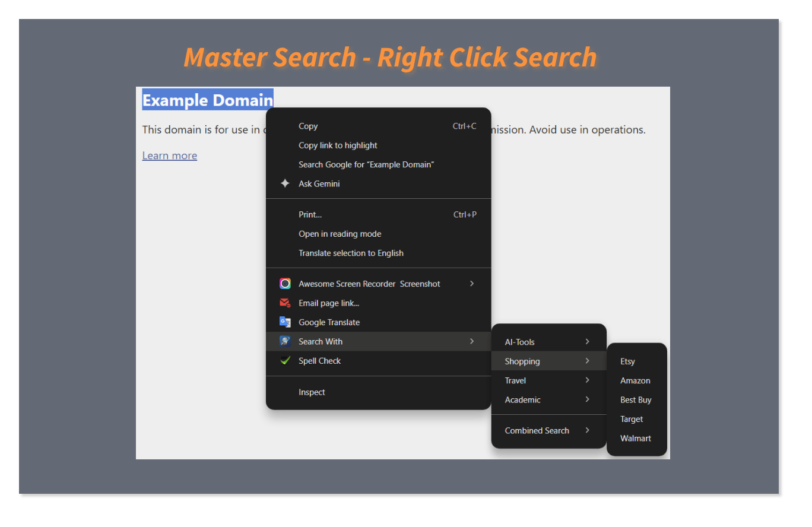Click the Ask Gemini sparkle icon
This screenshot has width=812, height=527.
pyautogui.click(x=285, y=183)
